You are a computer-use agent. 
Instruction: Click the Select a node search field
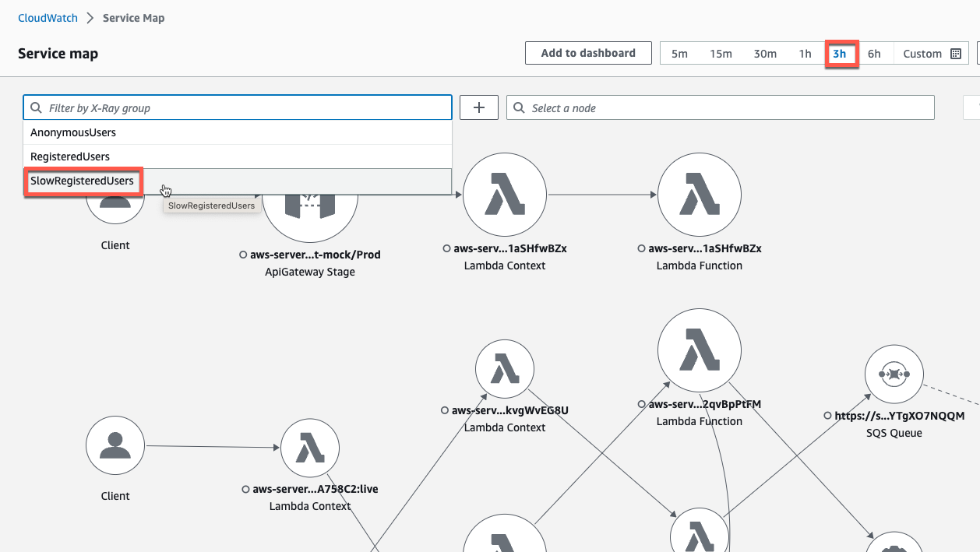[x=721, y=108]
